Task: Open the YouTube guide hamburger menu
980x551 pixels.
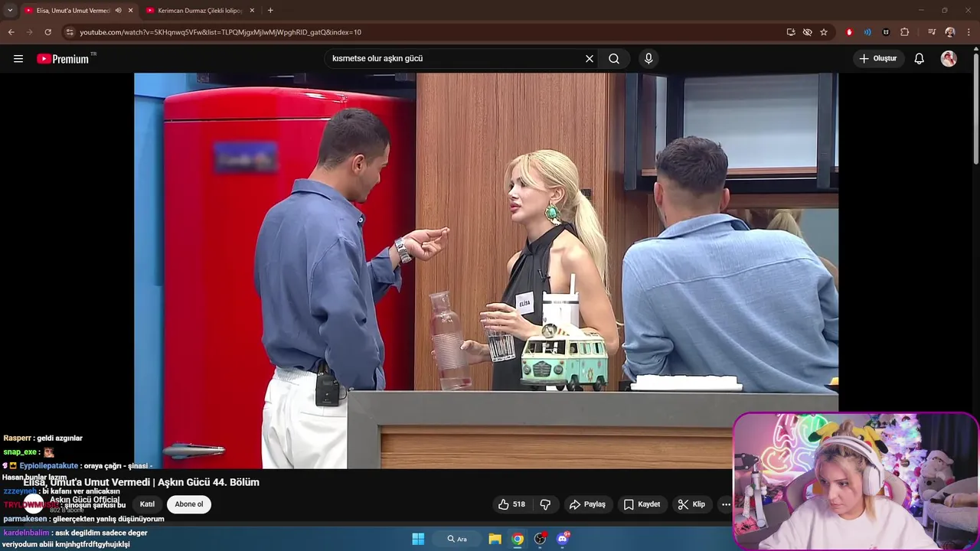Action: point(18,58)
